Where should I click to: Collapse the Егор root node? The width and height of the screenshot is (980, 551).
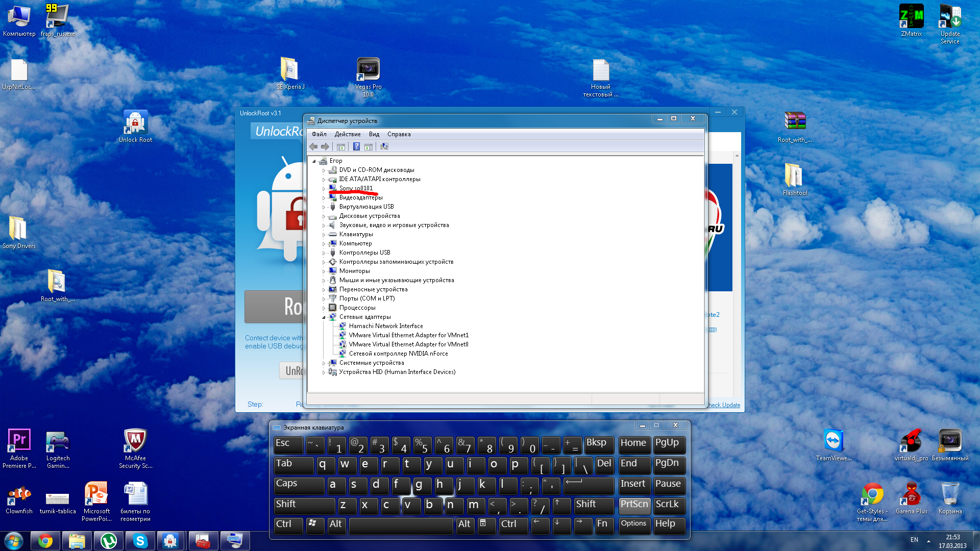314,161
